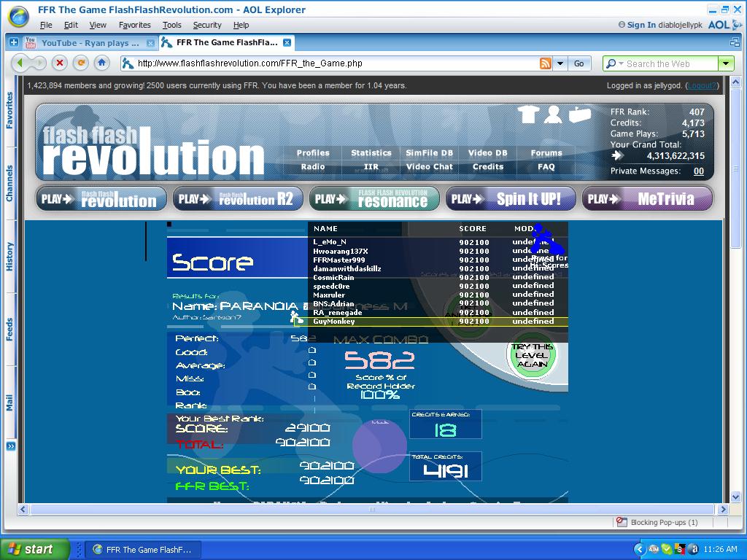Image resolution: width=747 pixels, height=560 pixels.
Task: Click the horizontal page scrollbar
Action: pos(371,509)
